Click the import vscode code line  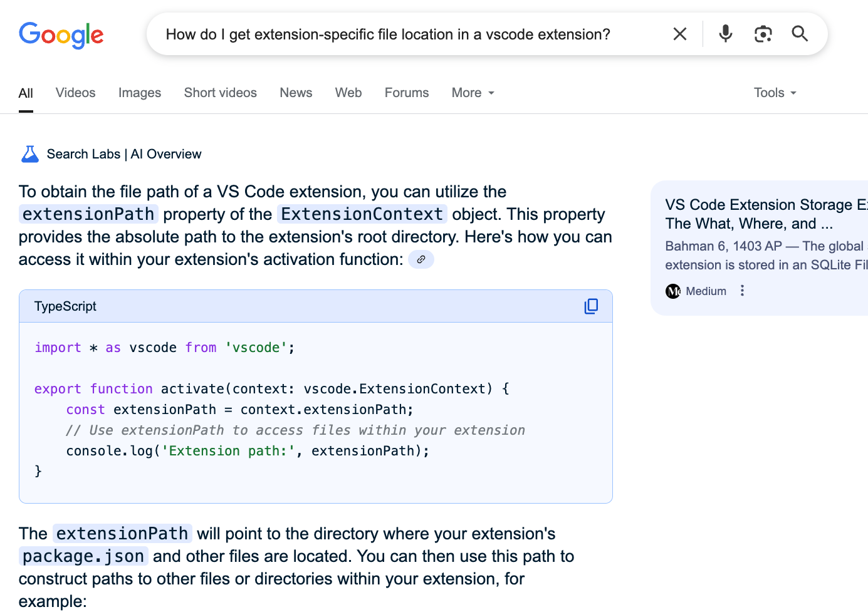(x=165, y=348)
